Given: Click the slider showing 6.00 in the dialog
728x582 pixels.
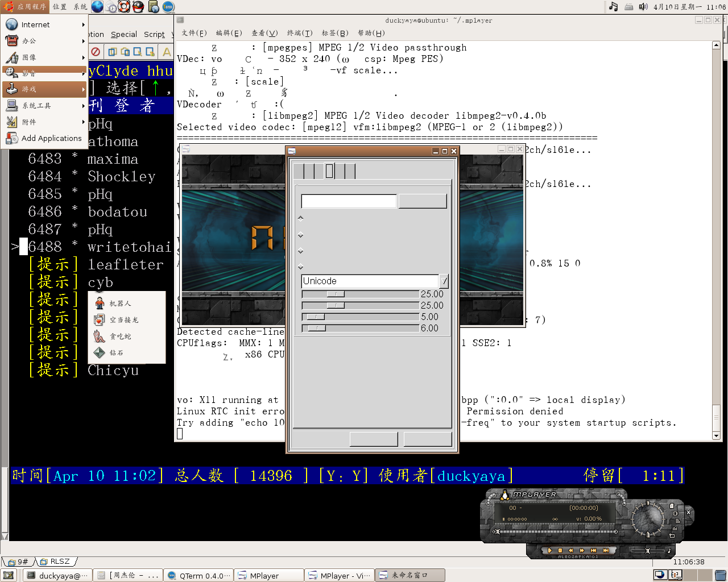Looking at the screenshot, I should [360, 328].
